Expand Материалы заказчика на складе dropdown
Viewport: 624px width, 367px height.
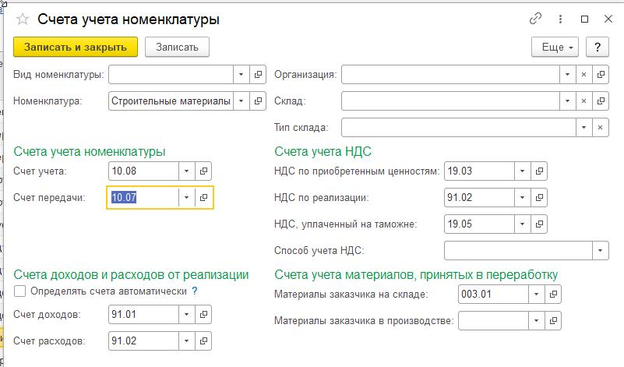[x=536, y=295]
